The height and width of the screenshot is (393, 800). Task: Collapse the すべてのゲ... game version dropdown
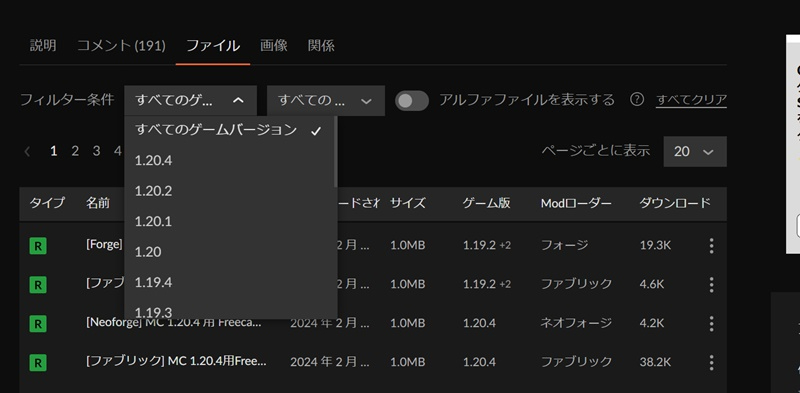click(190, 101)
